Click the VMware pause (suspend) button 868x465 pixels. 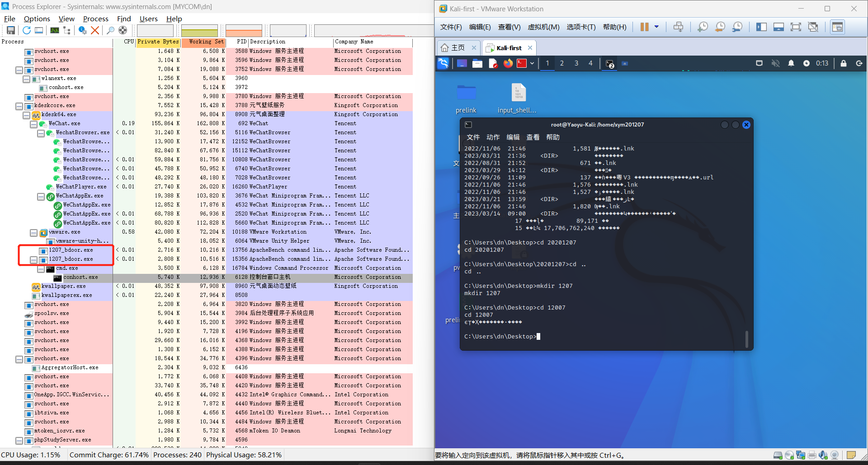pyautogui.click(x=645, y=27)
